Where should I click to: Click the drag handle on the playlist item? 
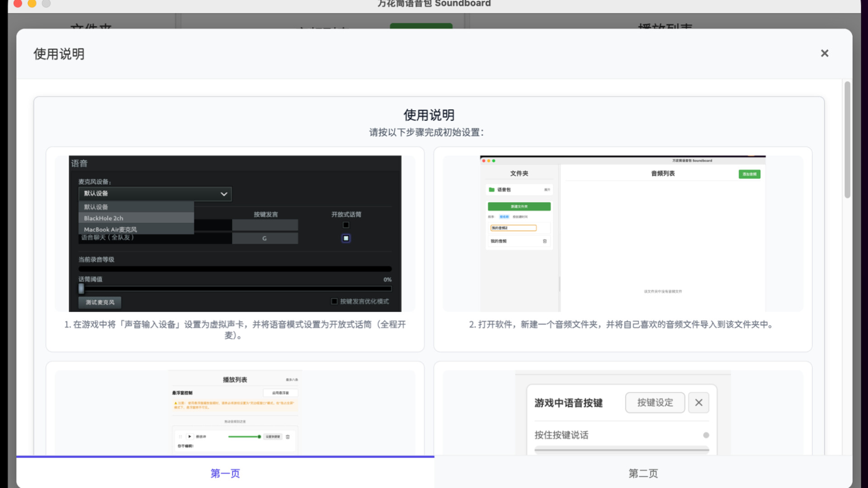(x=180, y=436)
